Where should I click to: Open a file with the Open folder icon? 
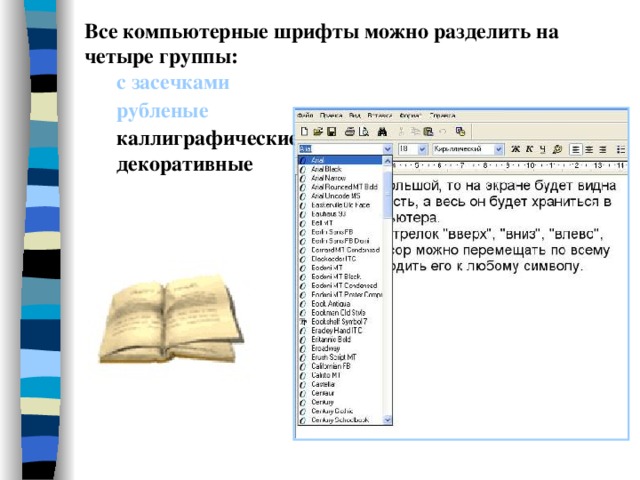pyautogui.click(x=318, y=131)
